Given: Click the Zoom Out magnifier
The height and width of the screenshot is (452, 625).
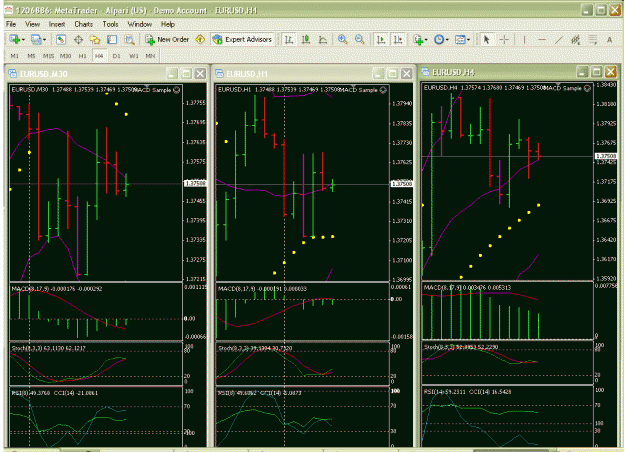Looking at the screenshot, I should coord(359,39).
